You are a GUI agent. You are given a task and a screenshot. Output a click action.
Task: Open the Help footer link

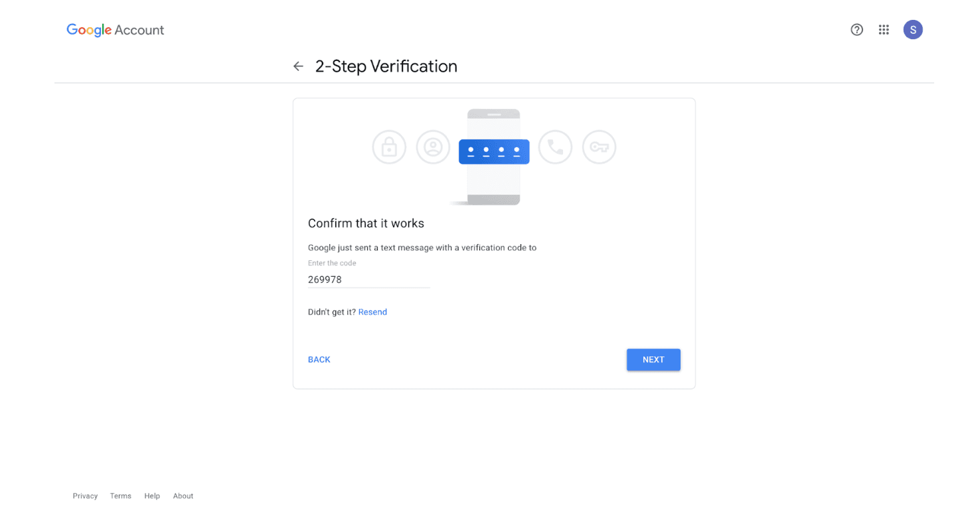(152, 496)
